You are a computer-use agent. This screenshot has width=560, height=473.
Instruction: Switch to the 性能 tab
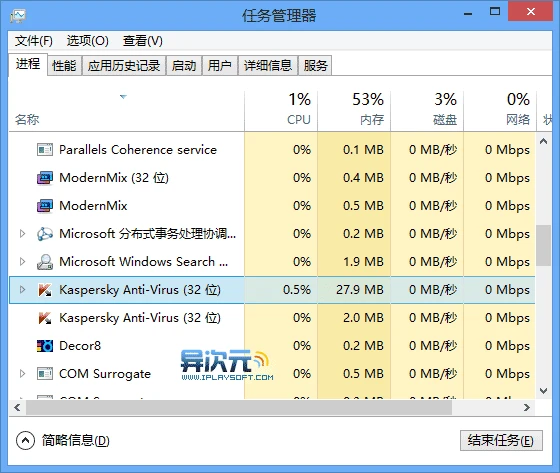(64, 65)
